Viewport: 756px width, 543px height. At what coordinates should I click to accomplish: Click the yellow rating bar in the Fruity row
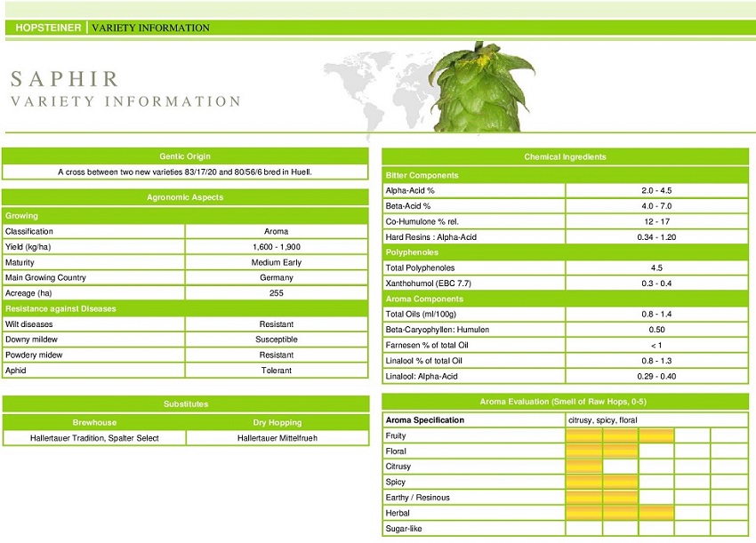tap(620, 435)
